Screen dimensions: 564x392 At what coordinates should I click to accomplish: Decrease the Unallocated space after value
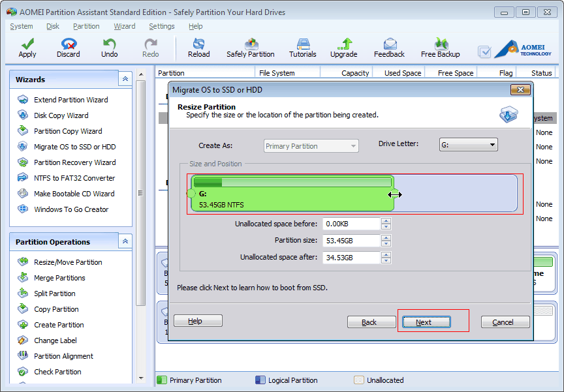386,260
